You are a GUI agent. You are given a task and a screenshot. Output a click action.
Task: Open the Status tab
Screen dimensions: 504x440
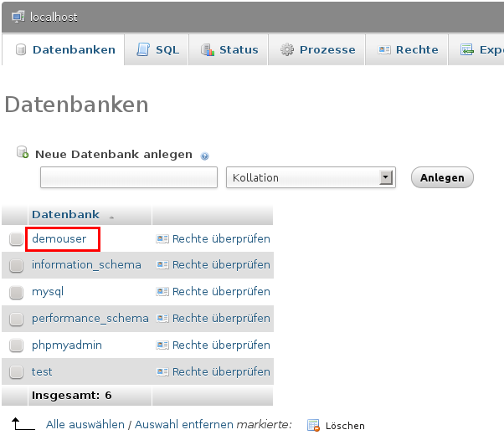pyautogui.click(x=229, y=50)
